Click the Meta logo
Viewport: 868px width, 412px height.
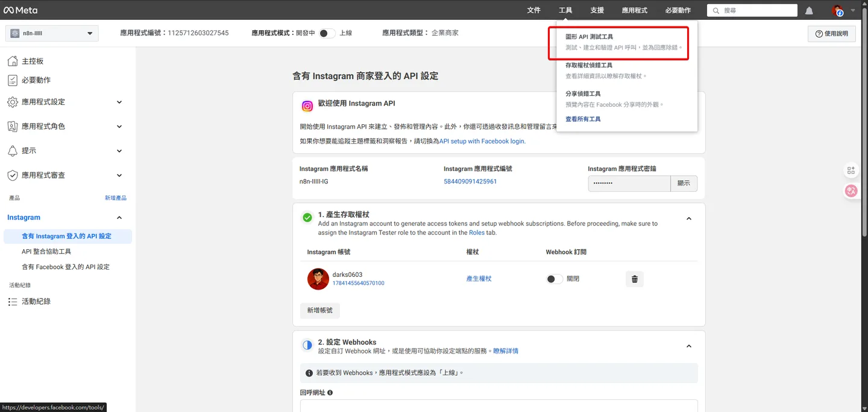20,10
